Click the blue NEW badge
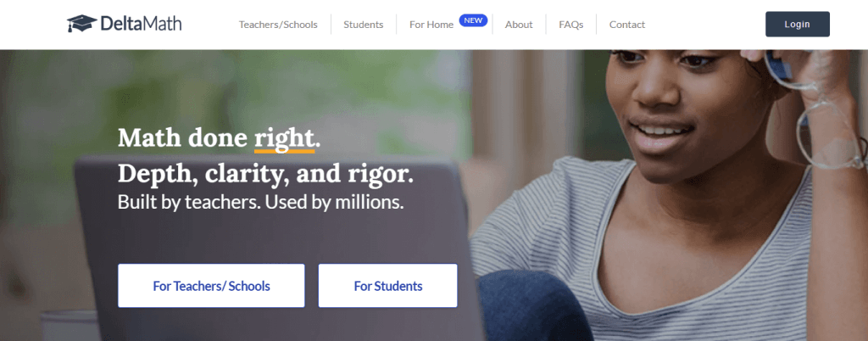 [x=473, y=20]
